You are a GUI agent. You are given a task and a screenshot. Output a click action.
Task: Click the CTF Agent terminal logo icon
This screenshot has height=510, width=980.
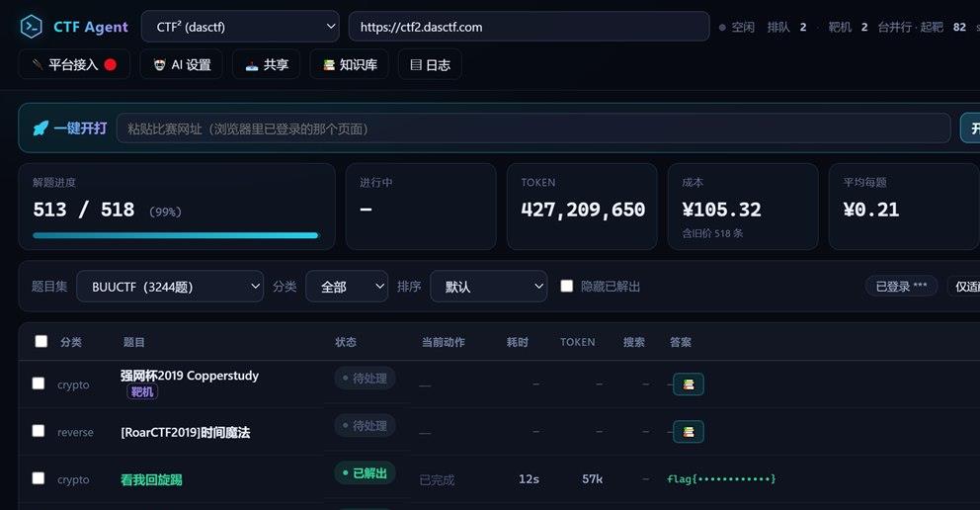pos(31,27)
